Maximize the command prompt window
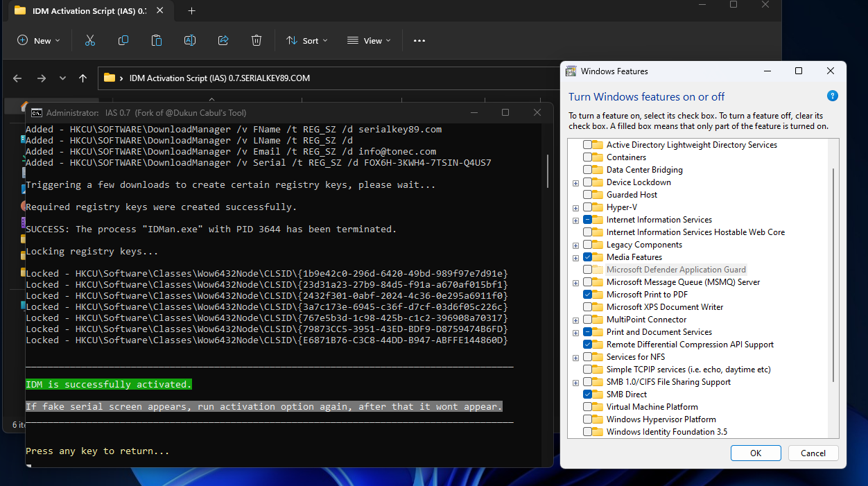 click(505, 112)
